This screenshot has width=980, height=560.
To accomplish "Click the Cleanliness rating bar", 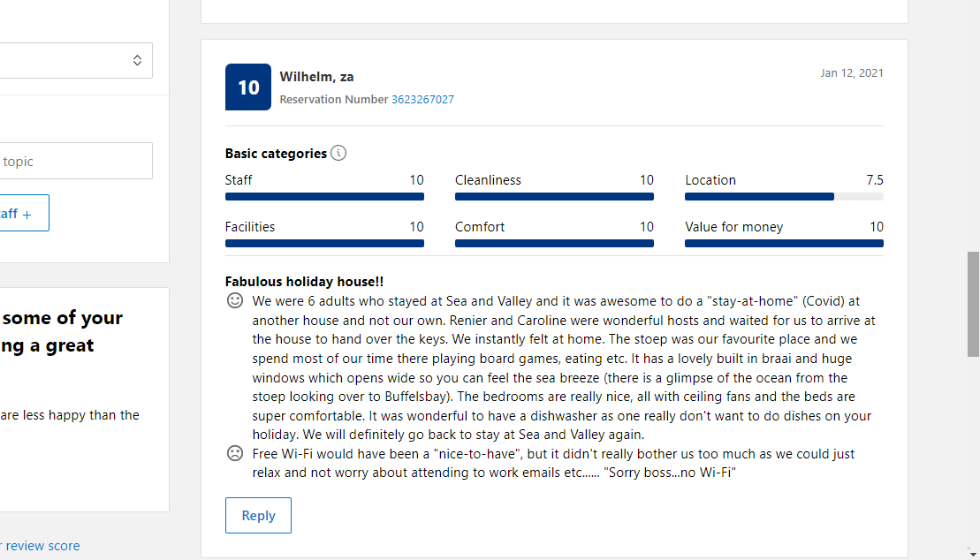I will 554,197.
